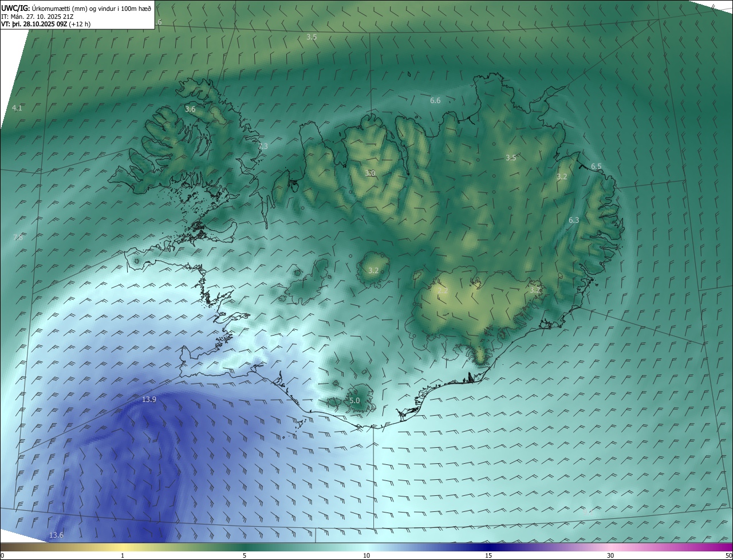Click the 13.9 precipitation value label
This screenshot has width=733, height=560.
[x=149, y=399]
